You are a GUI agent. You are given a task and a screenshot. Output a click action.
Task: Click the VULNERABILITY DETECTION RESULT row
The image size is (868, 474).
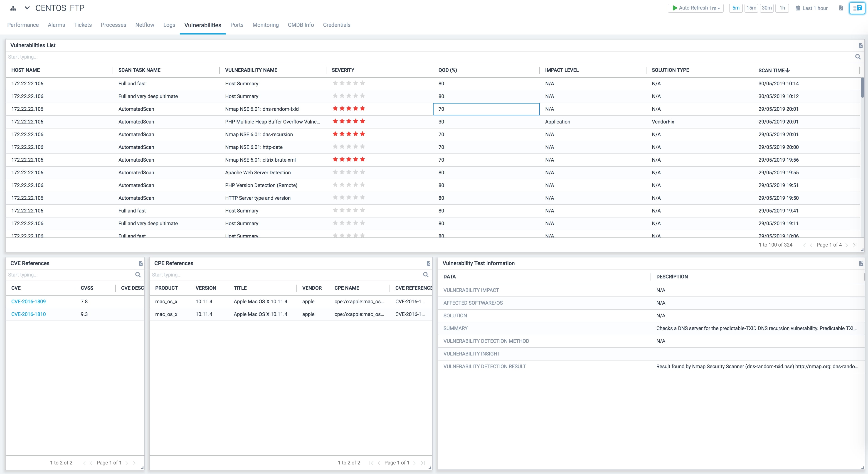[x=651, y=367]
